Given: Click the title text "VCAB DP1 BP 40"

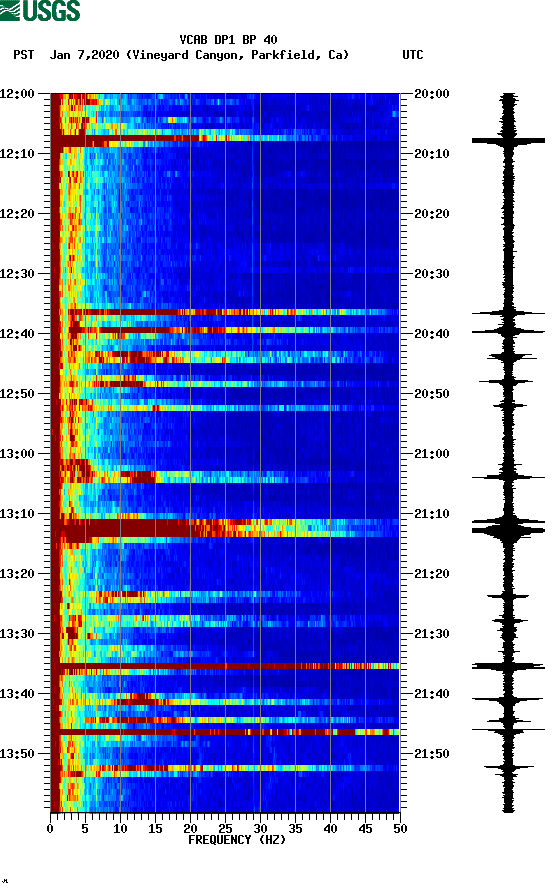Looking at the screenshot, I should 228,40.
